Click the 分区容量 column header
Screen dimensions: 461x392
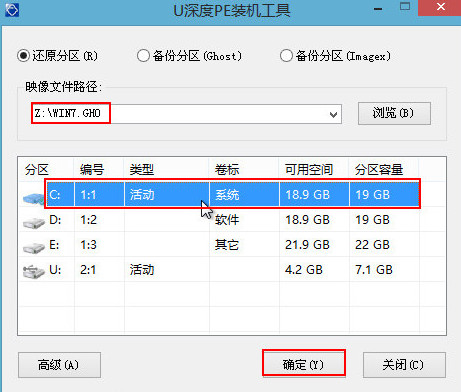379,170
